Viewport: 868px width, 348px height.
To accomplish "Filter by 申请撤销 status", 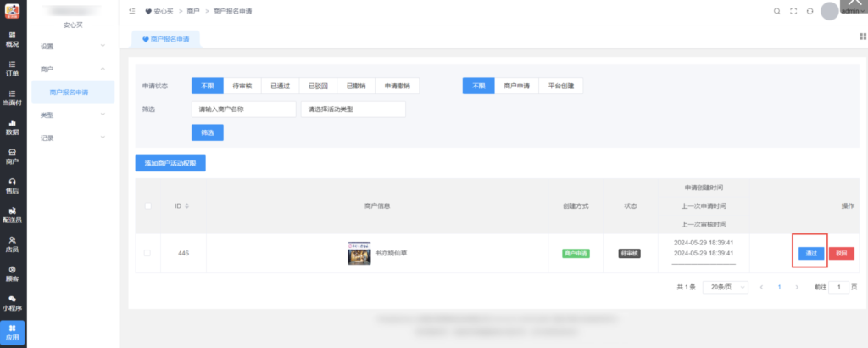I will coord(397,86).
